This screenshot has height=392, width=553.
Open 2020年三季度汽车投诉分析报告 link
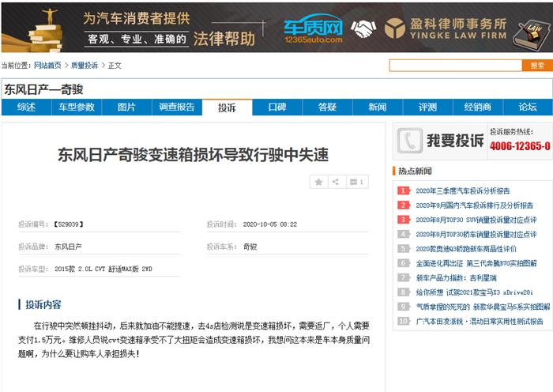[463, 191]
